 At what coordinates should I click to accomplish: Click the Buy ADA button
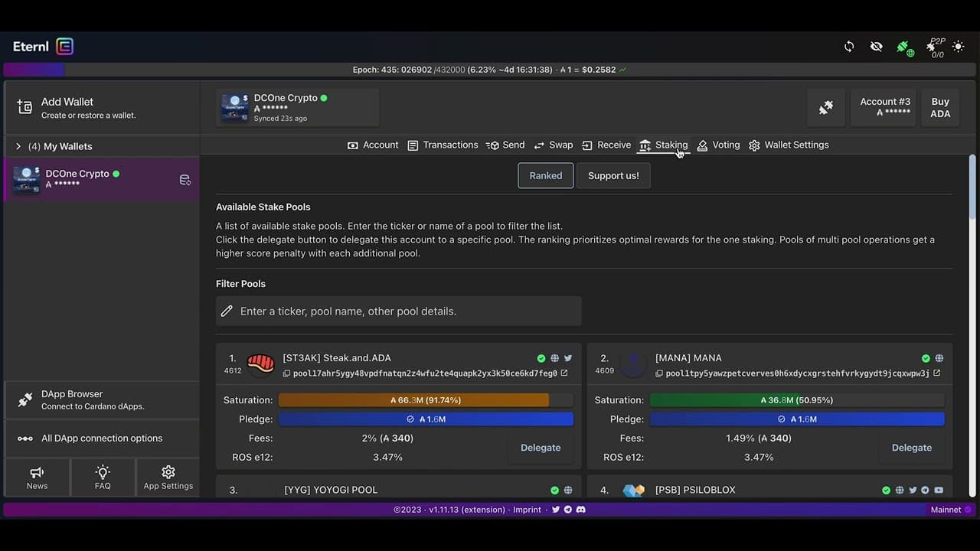[x=940, y=108]
